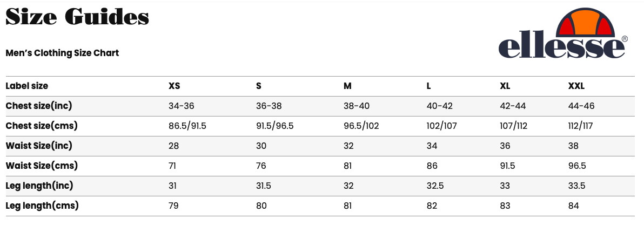Click the Chest size(inc) row label

coord(38,106)
